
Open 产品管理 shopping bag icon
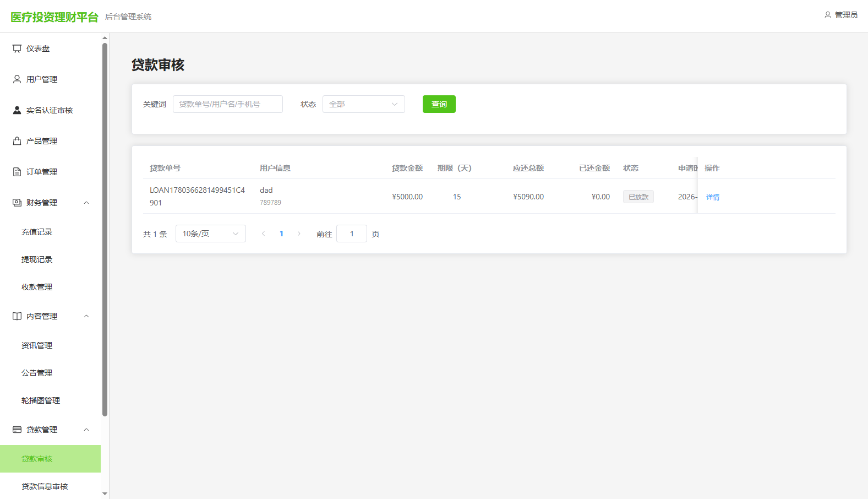(x=17, y=141)
